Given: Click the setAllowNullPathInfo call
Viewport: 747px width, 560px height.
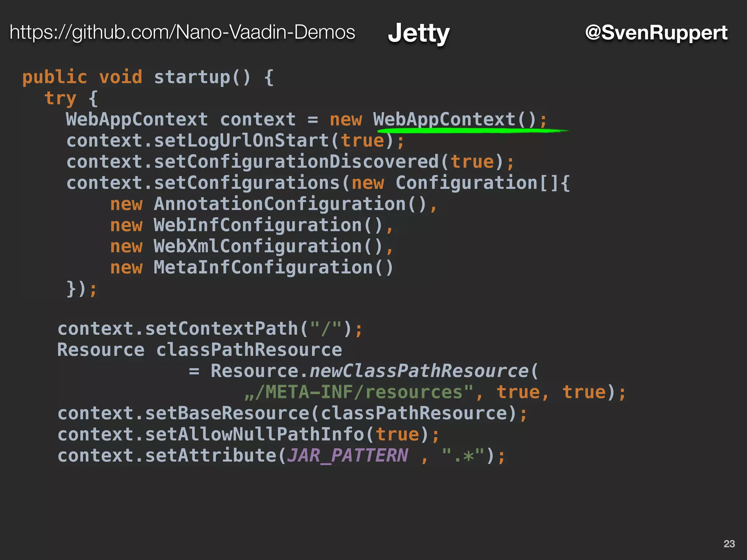Looking at the screenshot, I should click(x=254, y=435).
